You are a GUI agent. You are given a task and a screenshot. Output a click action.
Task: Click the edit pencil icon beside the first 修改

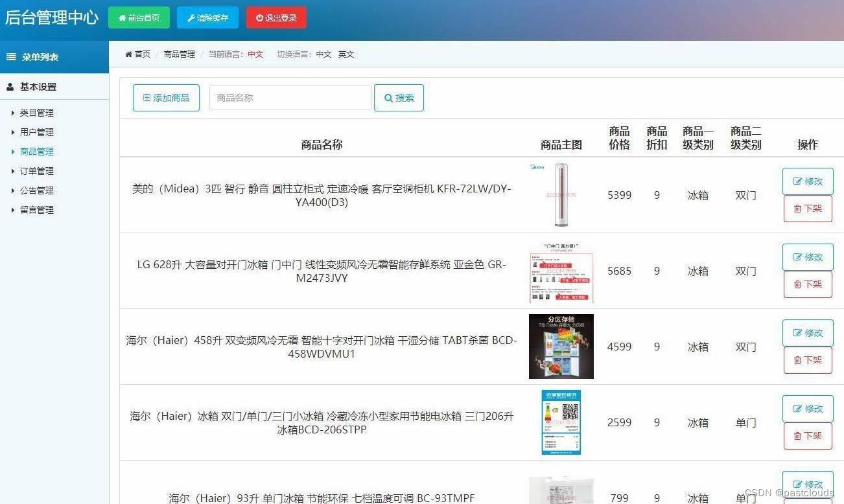click(799, 181)
